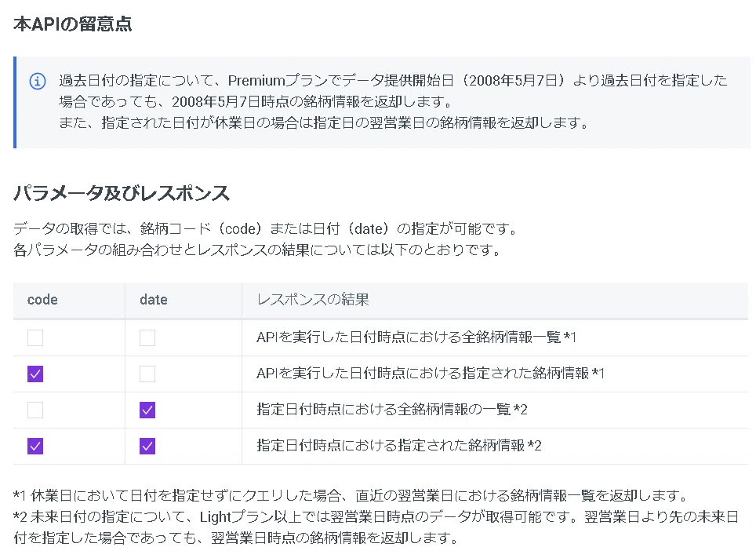The image size is (756, 558).
Task: Tick the empty code checkbox in the 全銘柄情報の一覧 *2 row
Action: (x=35, y=410)
